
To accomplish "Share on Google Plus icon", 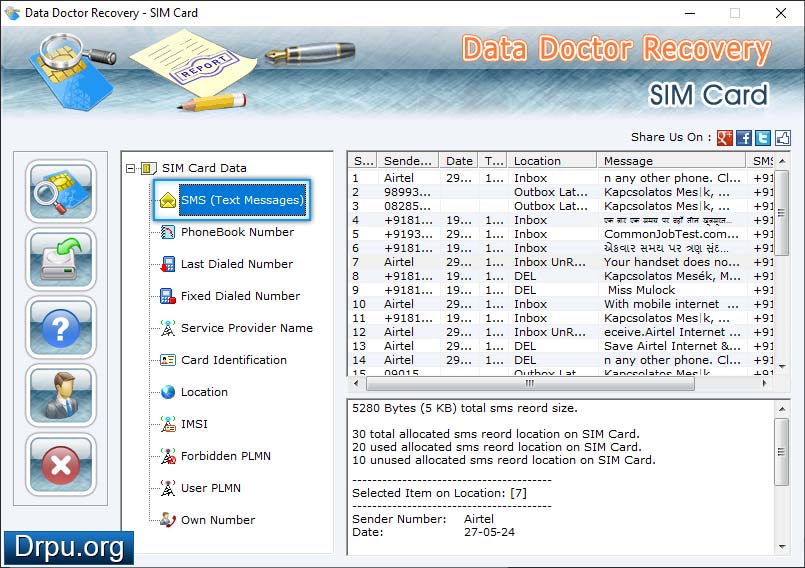I will 724,138.
